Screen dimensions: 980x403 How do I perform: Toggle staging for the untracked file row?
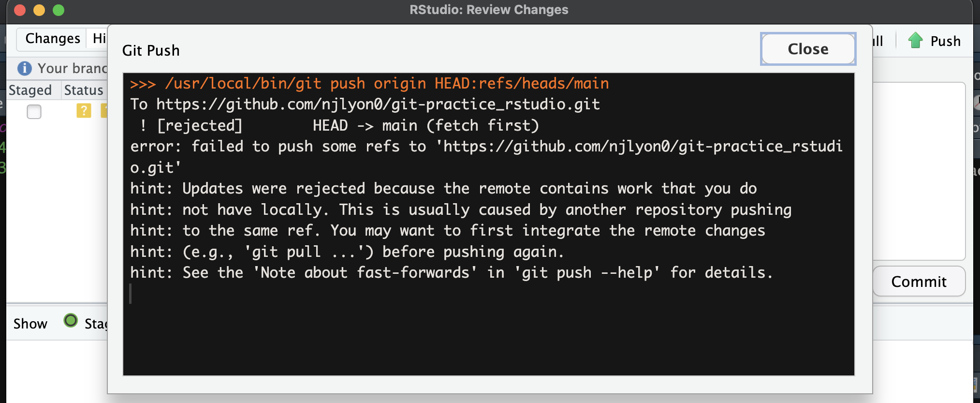tap(33, 112)
